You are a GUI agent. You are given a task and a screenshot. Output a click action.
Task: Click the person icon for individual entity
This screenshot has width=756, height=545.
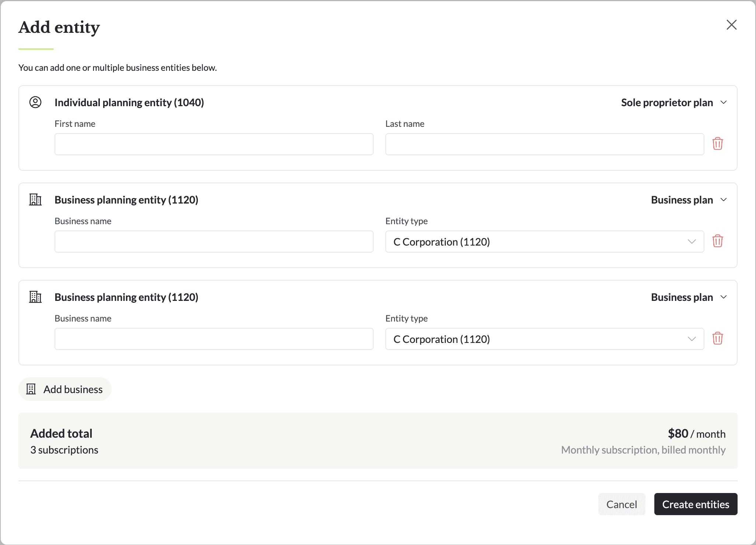[x=35, y=102]
